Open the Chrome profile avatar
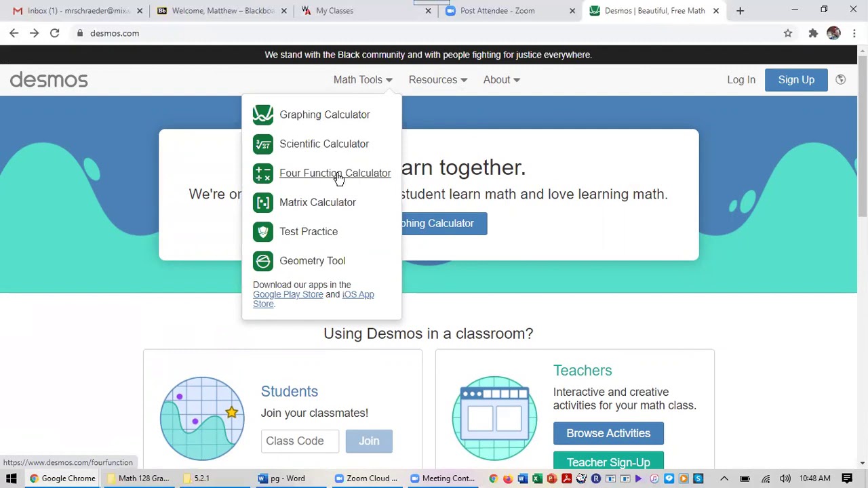Image resolution: width=868 pixels, height=488 pixels. (833, 33)
